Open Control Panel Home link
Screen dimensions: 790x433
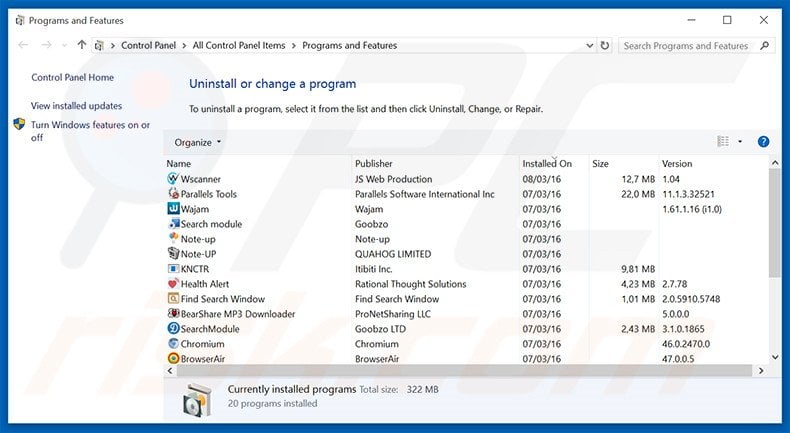(73, 77)
